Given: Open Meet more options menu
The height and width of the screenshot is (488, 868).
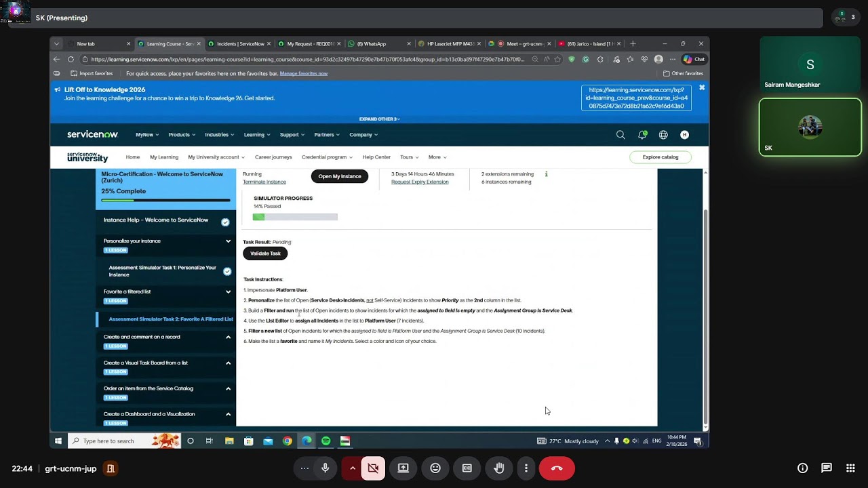Looking at the screenshot, I should (526, 468).
